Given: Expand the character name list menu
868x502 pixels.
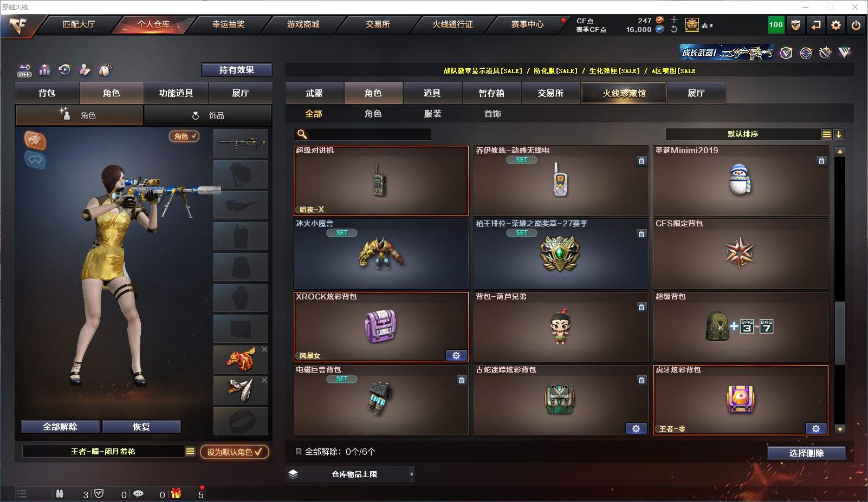Looking at the screenshot, I should [190, 451].
